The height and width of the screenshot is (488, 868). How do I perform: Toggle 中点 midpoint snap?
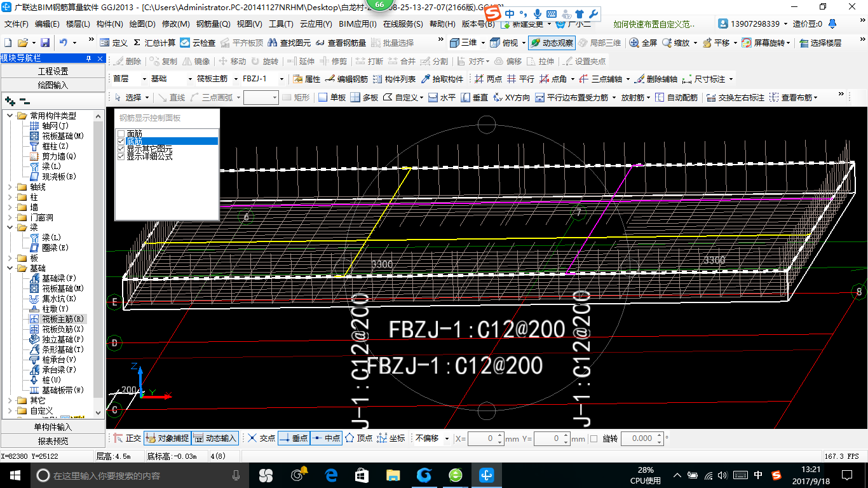(326, 438)
